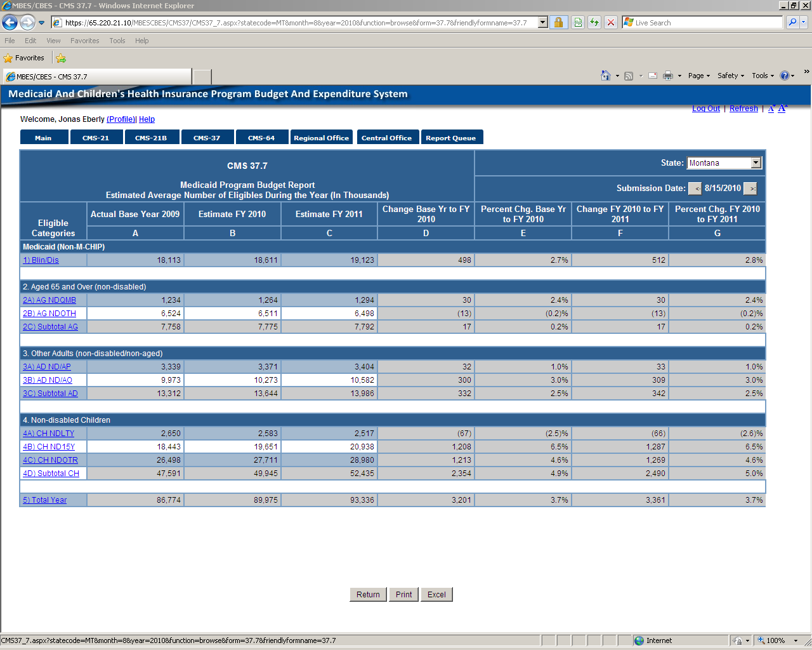Go to next submission date

(x=750, y=189)
